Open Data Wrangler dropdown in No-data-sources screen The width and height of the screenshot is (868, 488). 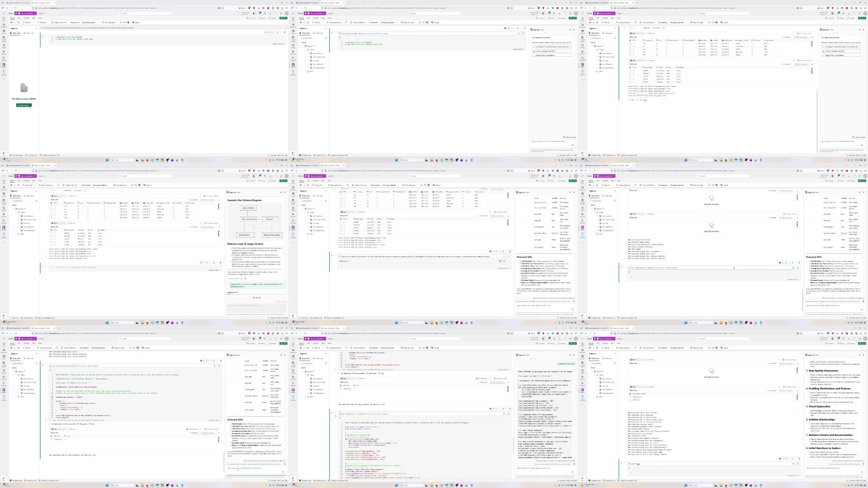(109, 22)
